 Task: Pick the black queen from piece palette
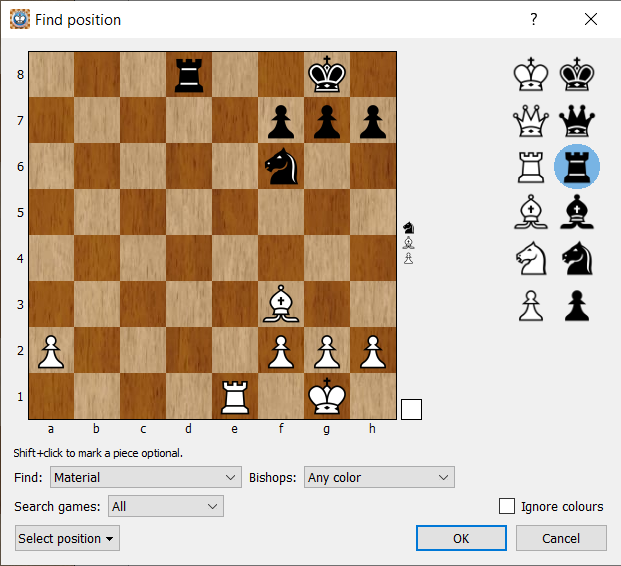577,120
